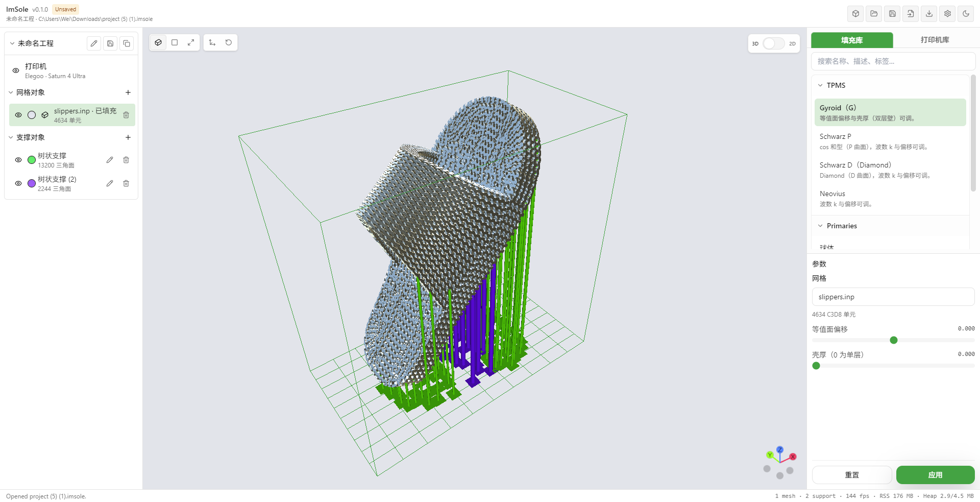Hide the slippers.inp mesh with eye icon
This screenshot has height=502, width=980.
pos(18,115)
